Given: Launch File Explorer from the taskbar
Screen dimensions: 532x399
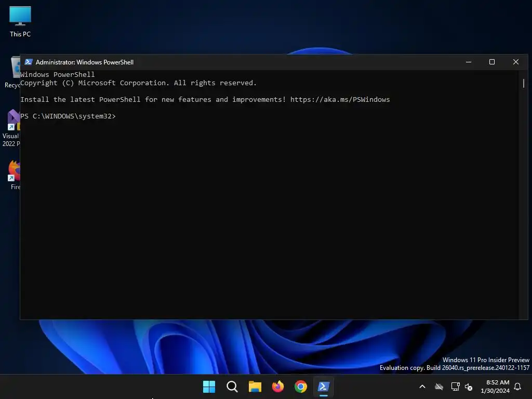Looking at the screenshot, I should (x=255, y=387).
